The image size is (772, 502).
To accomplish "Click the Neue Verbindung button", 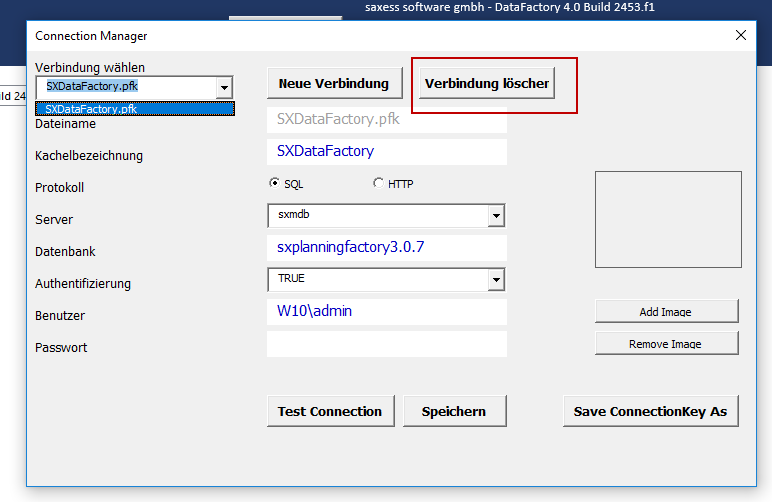I will (x=334, y=84).
